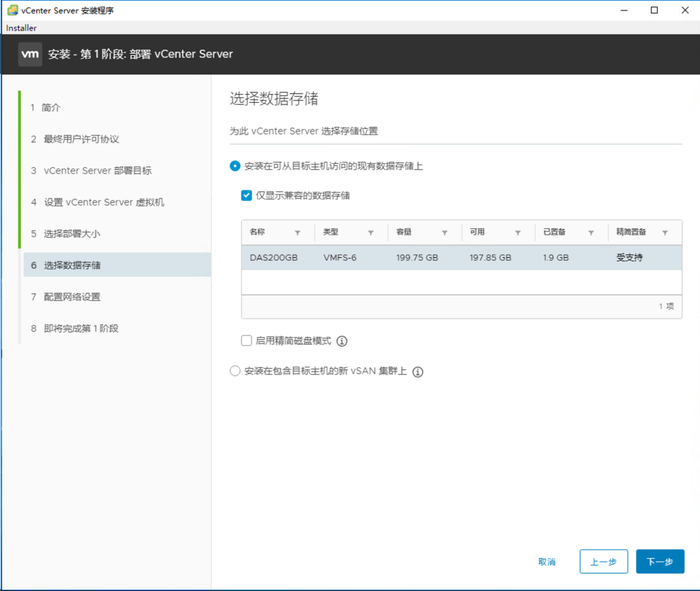
Task: Go to step 2 最终用户许可协议
Action: click(x=75, y=139)
